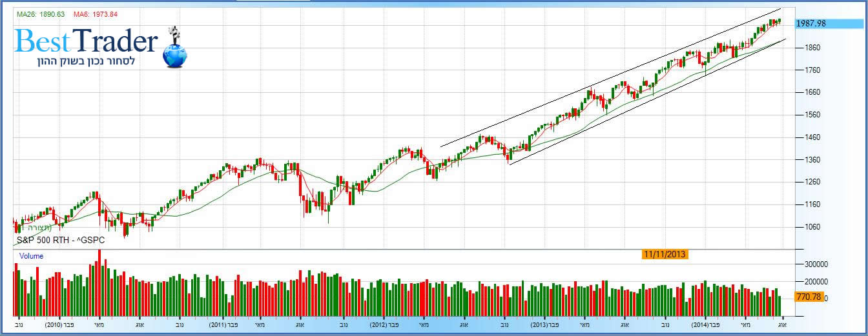This screenshot has width=868, height=336.
Task: Click the 200000 level on the volume axis
Action: 814,282
